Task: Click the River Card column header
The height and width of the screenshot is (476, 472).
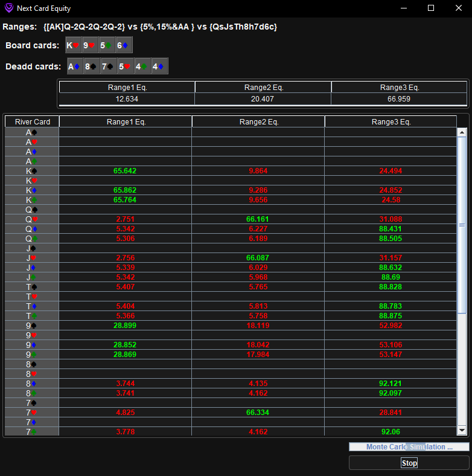Action: click(x=32, y=122)
